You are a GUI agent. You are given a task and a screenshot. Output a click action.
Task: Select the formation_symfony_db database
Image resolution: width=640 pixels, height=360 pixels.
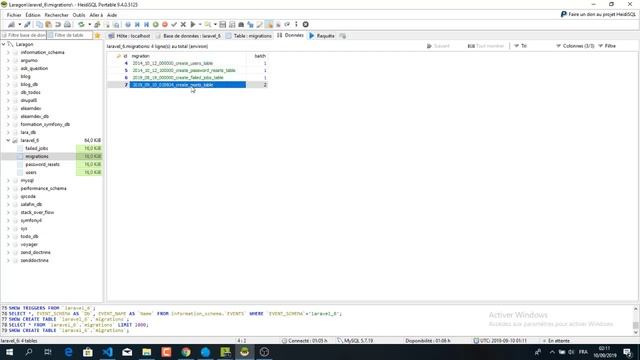45,124
